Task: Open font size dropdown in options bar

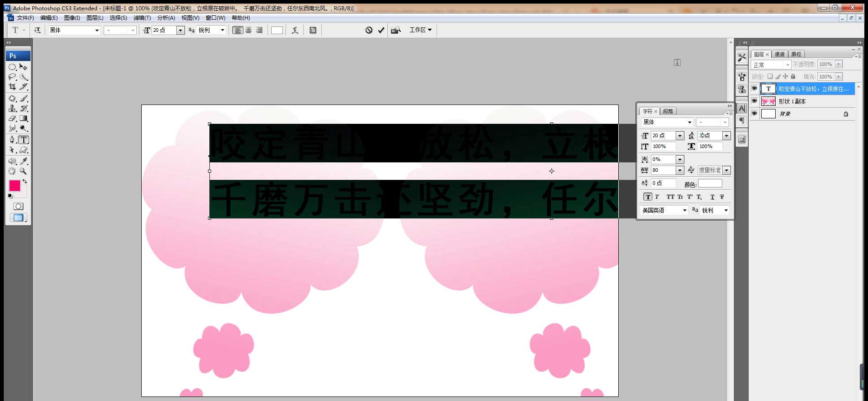Action: (x=180, y=30)
